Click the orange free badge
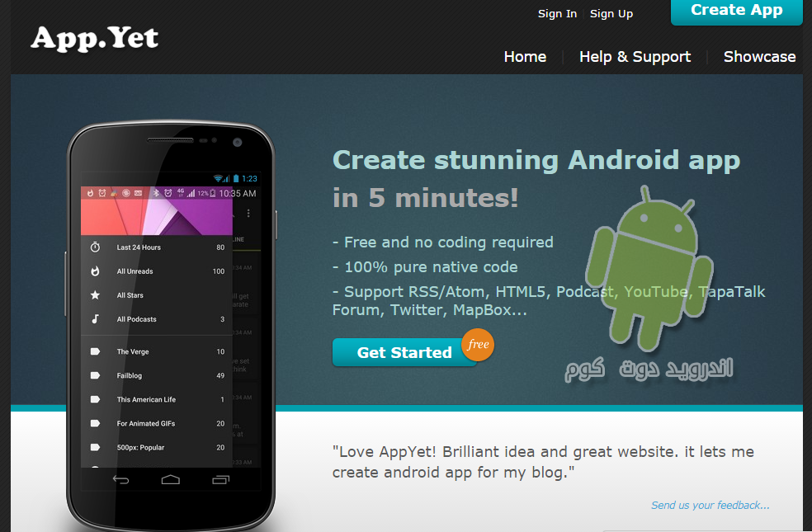Viewport: 812px width, 532px height. click(x=478, y=345)
